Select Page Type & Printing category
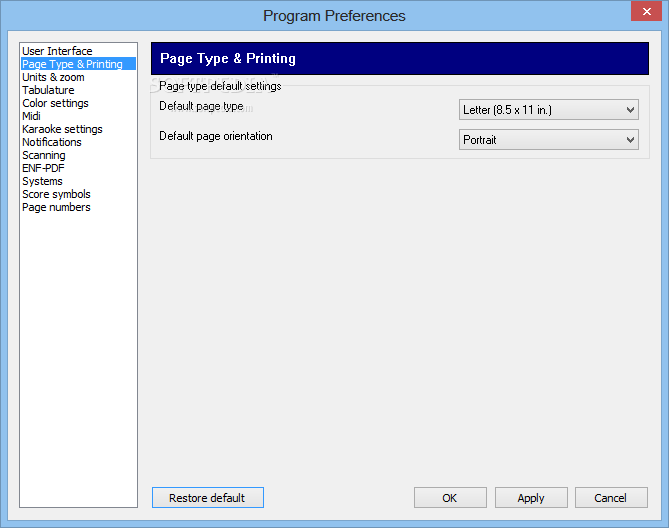669x528 pixels. (79, 64)
